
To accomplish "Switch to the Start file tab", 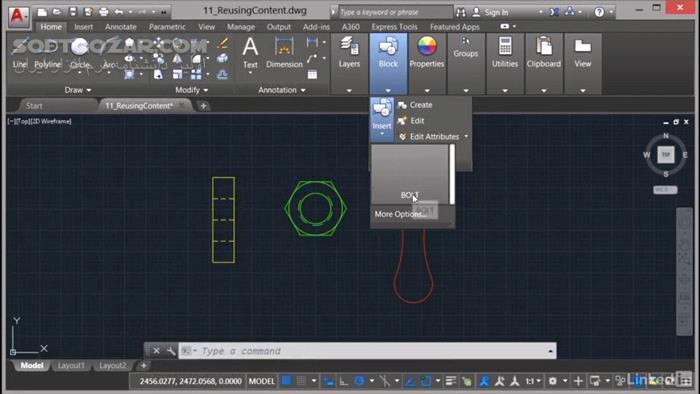I will (x=34, y=106).
